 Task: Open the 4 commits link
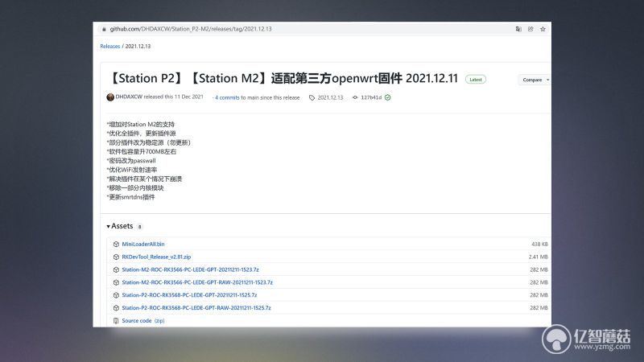tap(227, 97)
